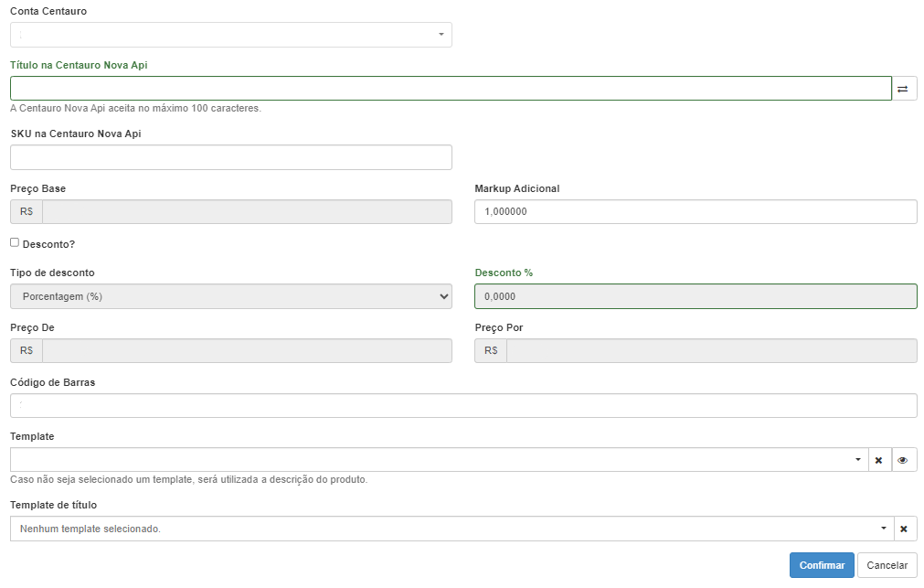This screenshot has width=924, height=588.
Task: Click the Desconto? label text
Action: coord(49,244)
